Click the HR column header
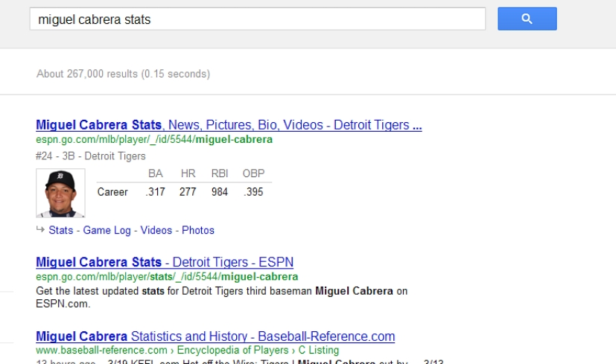The height and width of the screenshot is (364, 616). click(x=188, y=173)
